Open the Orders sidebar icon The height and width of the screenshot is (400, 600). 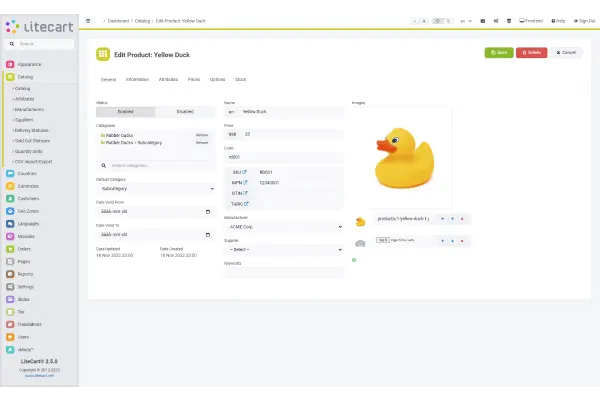[x=10, y=250]
